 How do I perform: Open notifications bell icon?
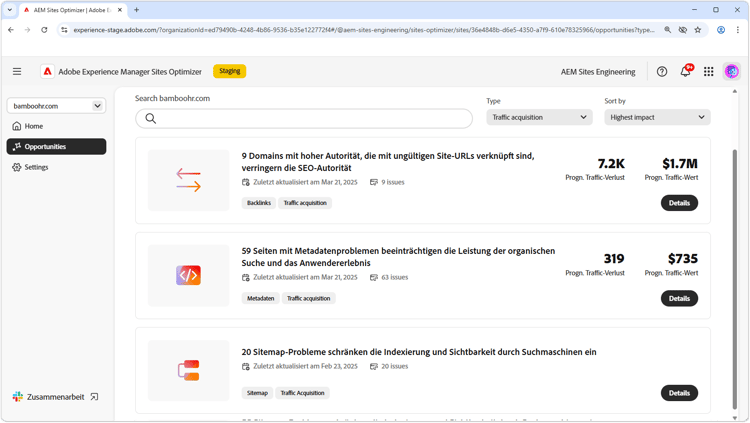(x=685, y=71)
